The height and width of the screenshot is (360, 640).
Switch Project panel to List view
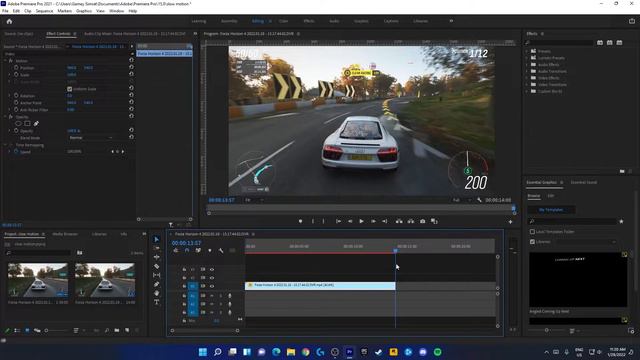17,330
